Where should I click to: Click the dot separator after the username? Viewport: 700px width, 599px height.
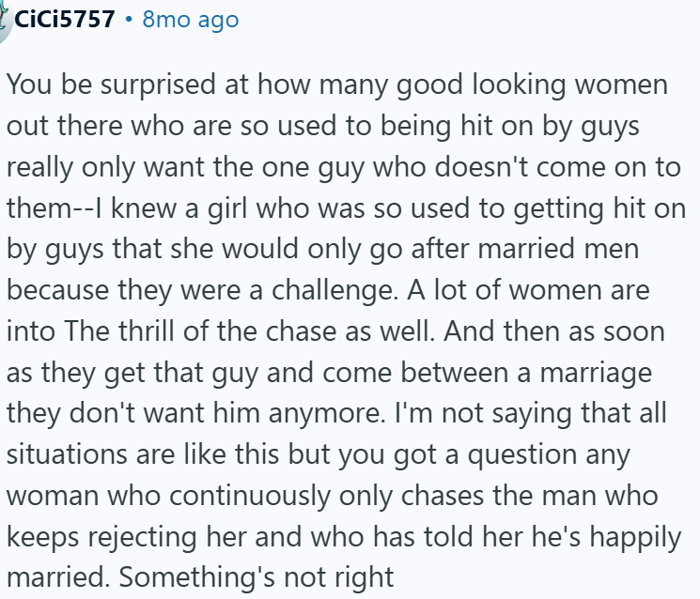(129, 19)
